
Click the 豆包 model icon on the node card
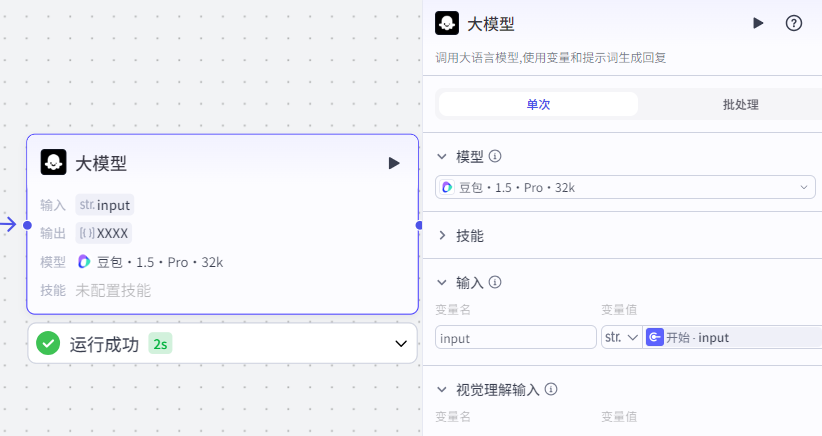point(84,261)
